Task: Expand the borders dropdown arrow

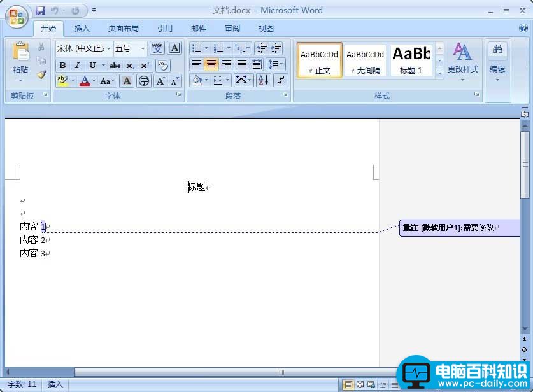Action: [228, 80]
